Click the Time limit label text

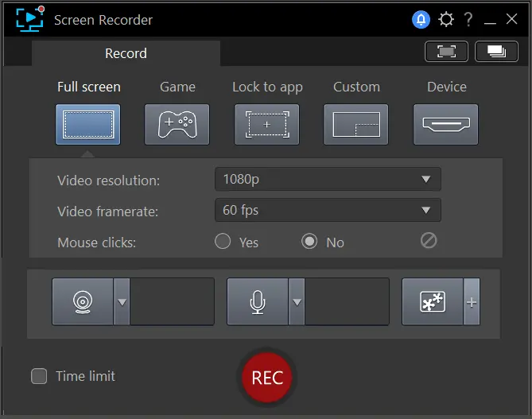pos(86,376)
